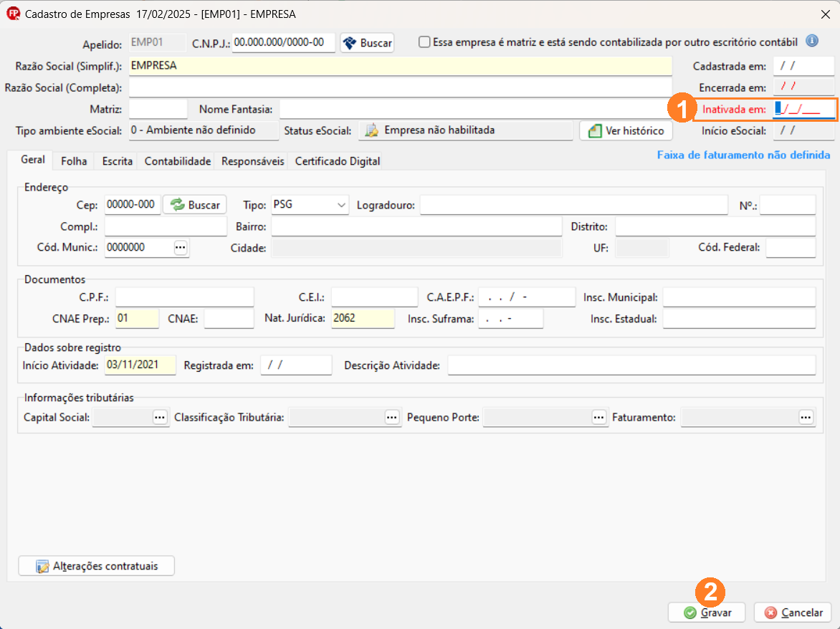
Task: Click the Buscar Cep button
Action: (195, 205)
